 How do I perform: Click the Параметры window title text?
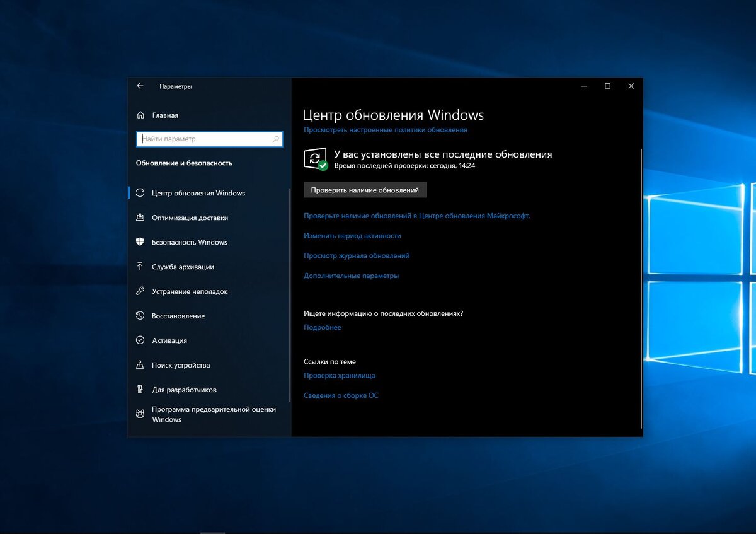pos(176,86)
